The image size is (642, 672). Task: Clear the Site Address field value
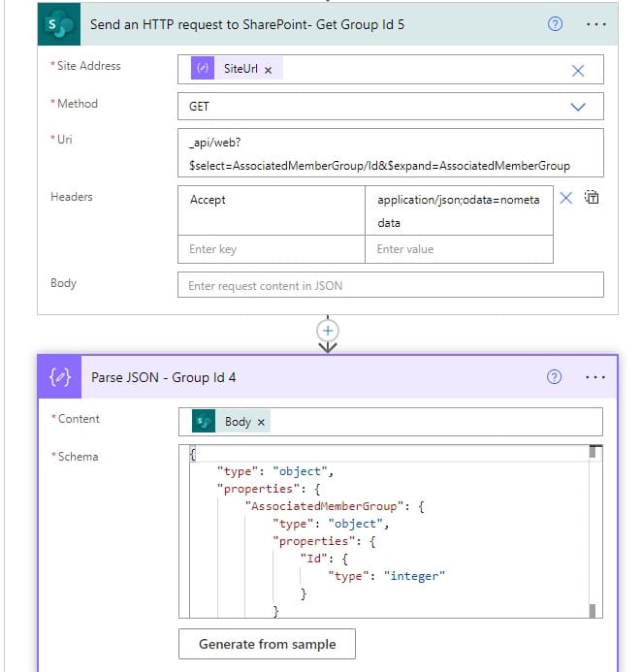578,71
